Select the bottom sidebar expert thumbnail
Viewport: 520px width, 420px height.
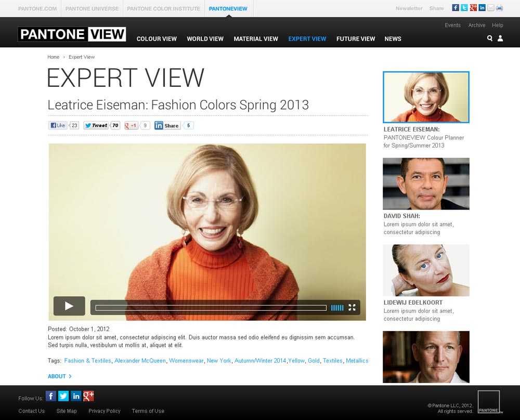pyautogui.click(x=426, y=357)
